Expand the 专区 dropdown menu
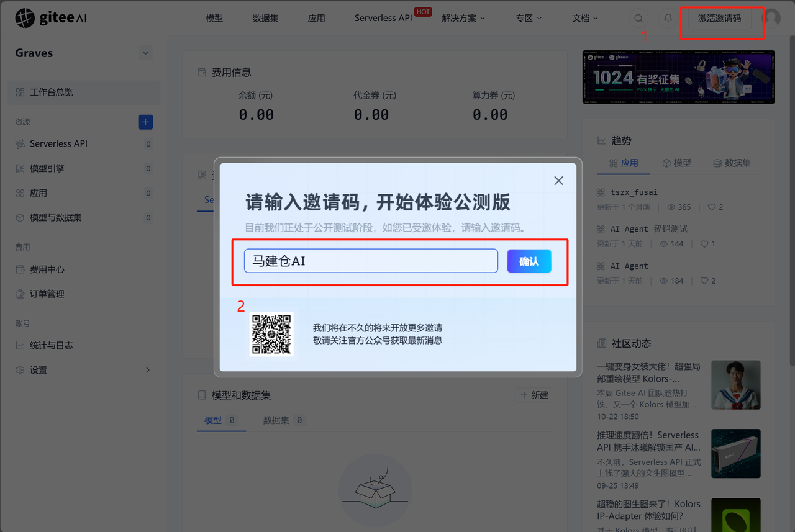The image size is (795, 532). coord(529,18)
